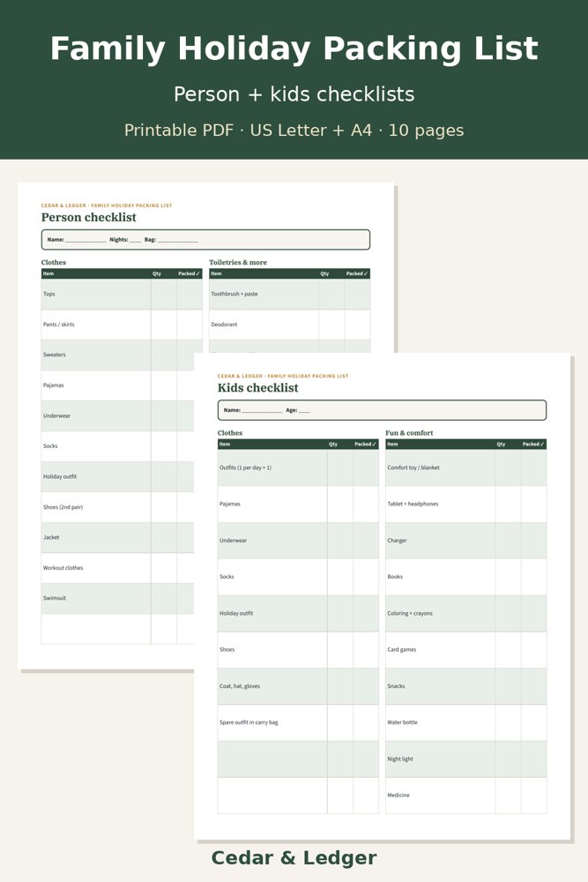This screenshot has height=882, width=588.
Task: Select the 'Kids checklist' page heading
Action: click(258, 388)
